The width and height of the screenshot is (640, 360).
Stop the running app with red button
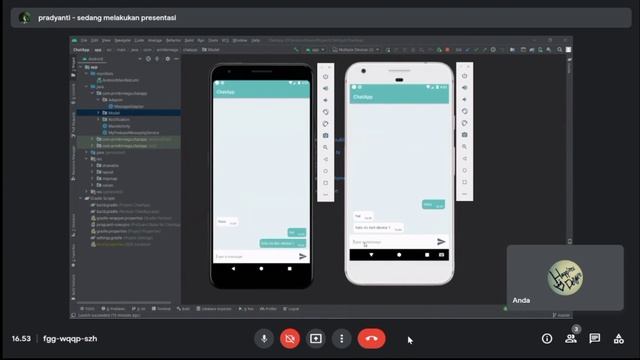[x=447, y=50]
